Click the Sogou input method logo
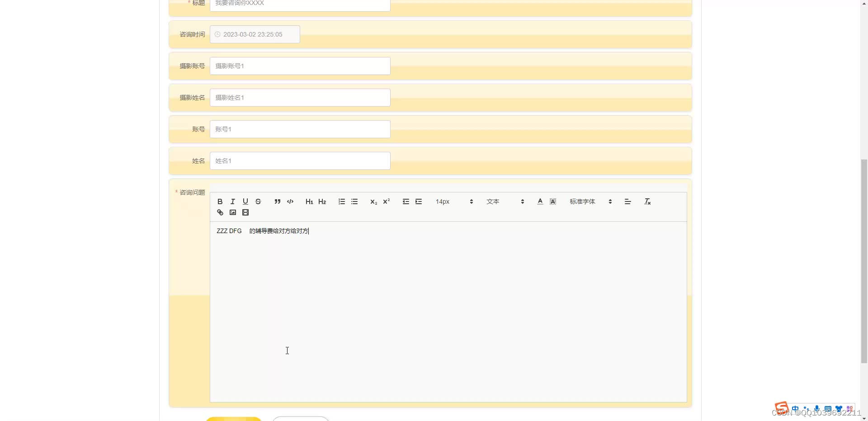 pos(782,408)
